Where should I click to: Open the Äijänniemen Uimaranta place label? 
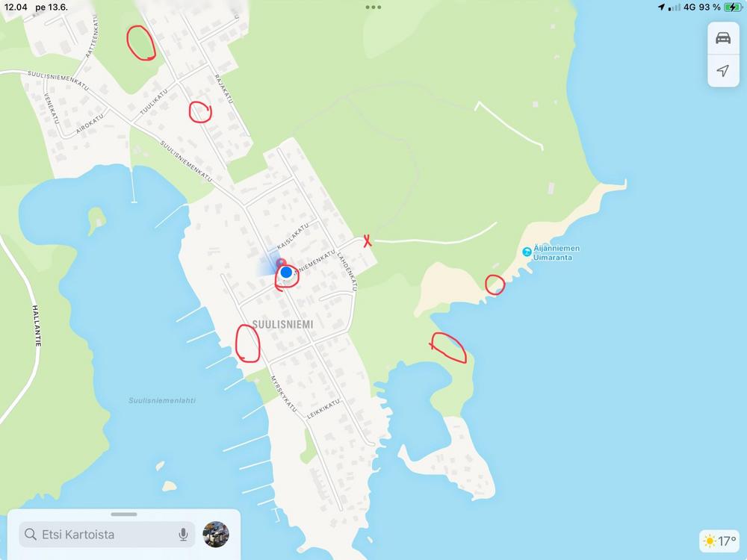[x=556, y=253]
